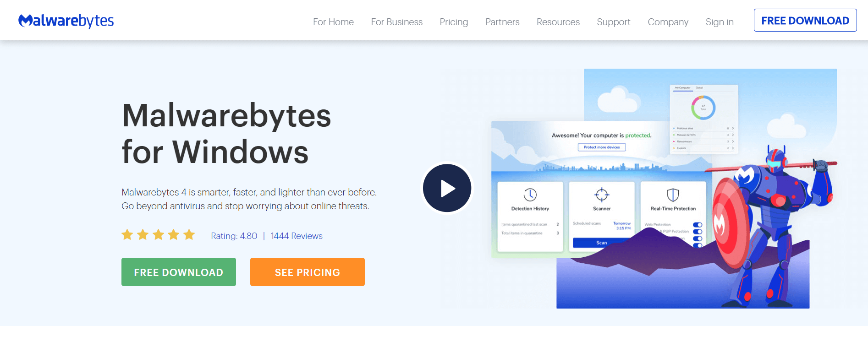Image resolution: width=868 pixels, height=347 pixels.
Task: Click the Detection History card label
Action: pos(530,208)
